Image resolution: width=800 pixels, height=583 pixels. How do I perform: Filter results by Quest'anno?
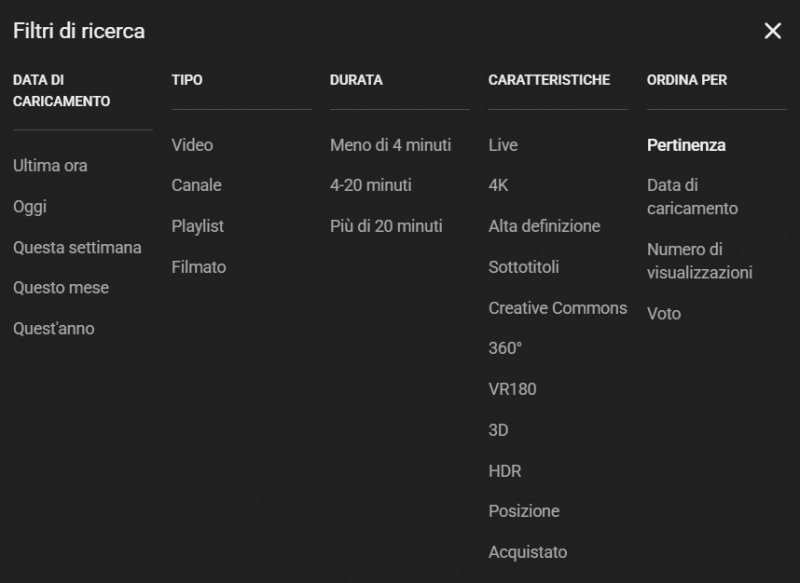coord(54,328)
